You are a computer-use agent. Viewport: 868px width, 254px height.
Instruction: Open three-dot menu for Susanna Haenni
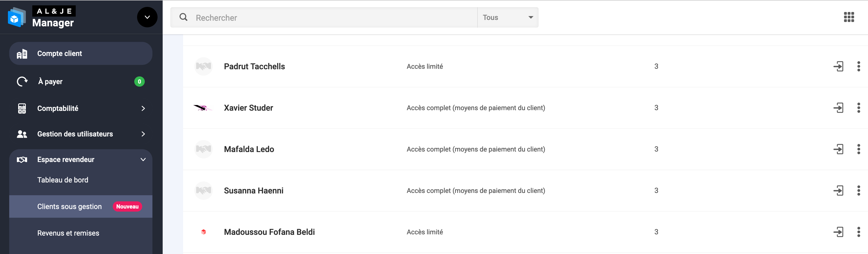[x=858, y=191]
